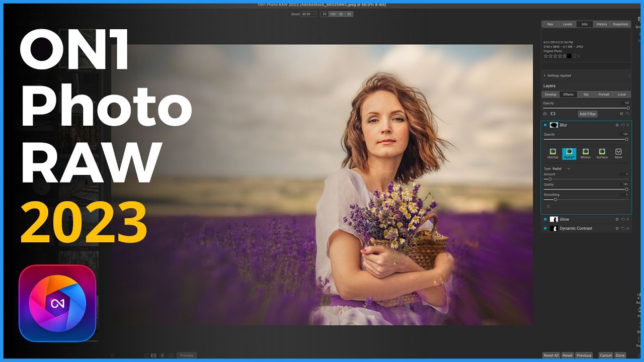This screenshot has height=362, width=644.
Task: Toggle the Preview button
Action: [187, 355]
